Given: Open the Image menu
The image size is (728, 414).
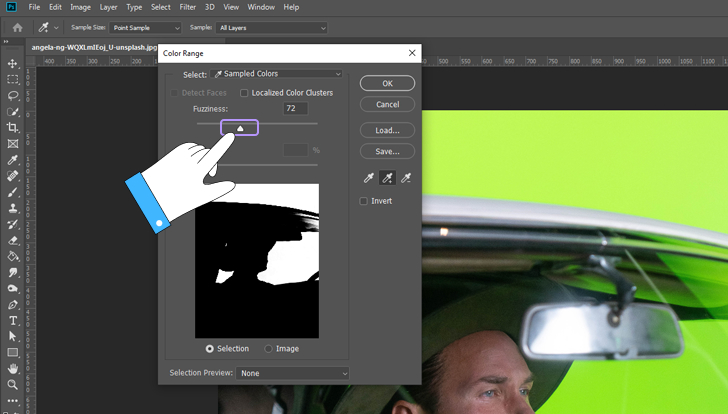Looking at the screenshot, I should click(80, 7).
